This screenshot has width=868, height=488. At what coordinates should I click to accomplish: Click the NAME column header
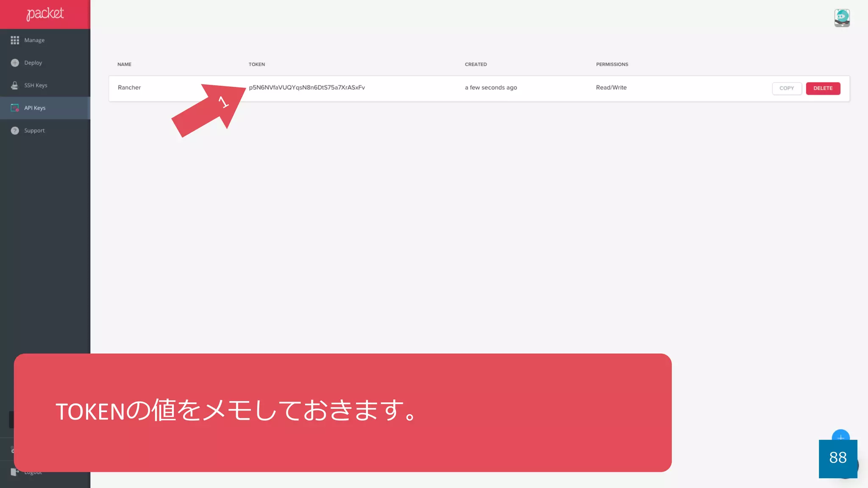124,64
